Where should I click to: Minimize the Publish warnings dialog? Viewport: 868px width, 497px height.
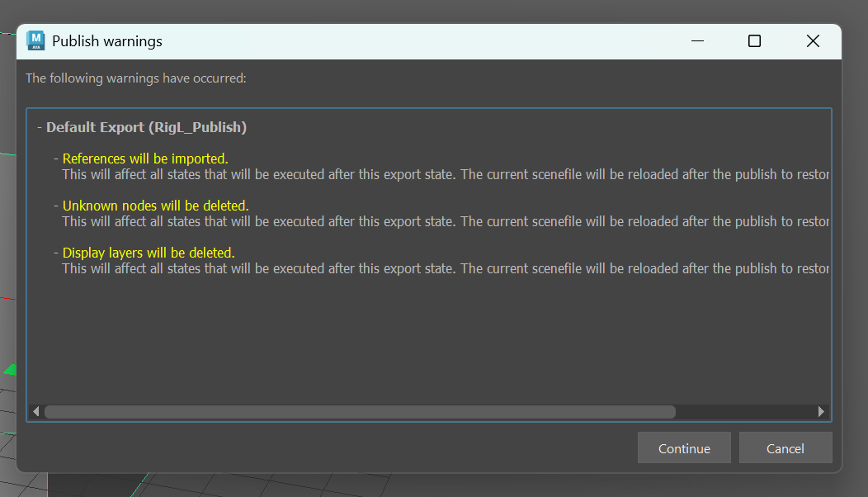pyautogui.click(x=699, y=40)
